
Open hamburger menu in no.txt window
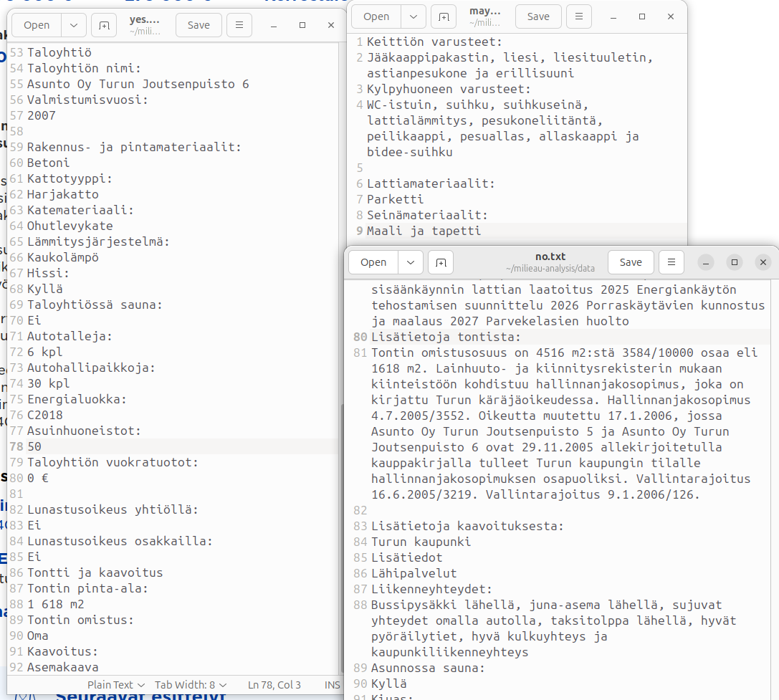(671, 262)
